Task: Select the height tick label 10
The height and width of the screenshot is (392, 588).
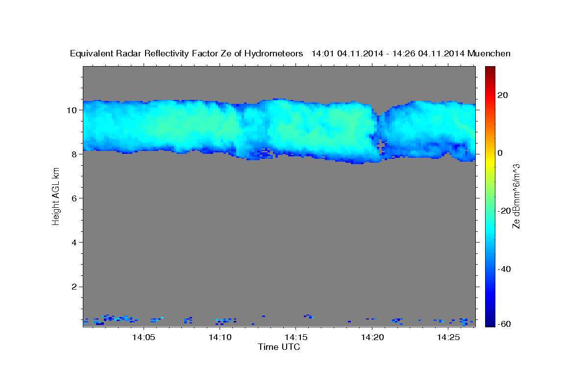Action: [71, 110]
